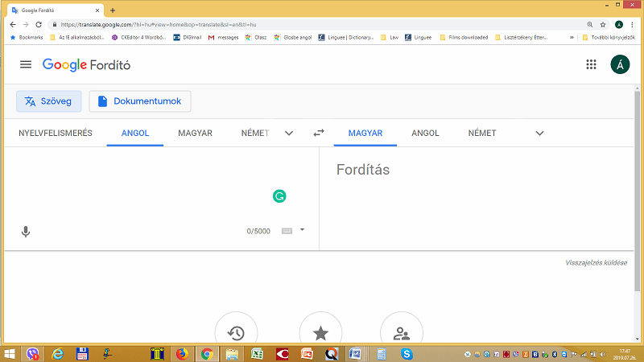Open the Glosbe angol bookmark
The image size is (644, 362).
point(293,37)
